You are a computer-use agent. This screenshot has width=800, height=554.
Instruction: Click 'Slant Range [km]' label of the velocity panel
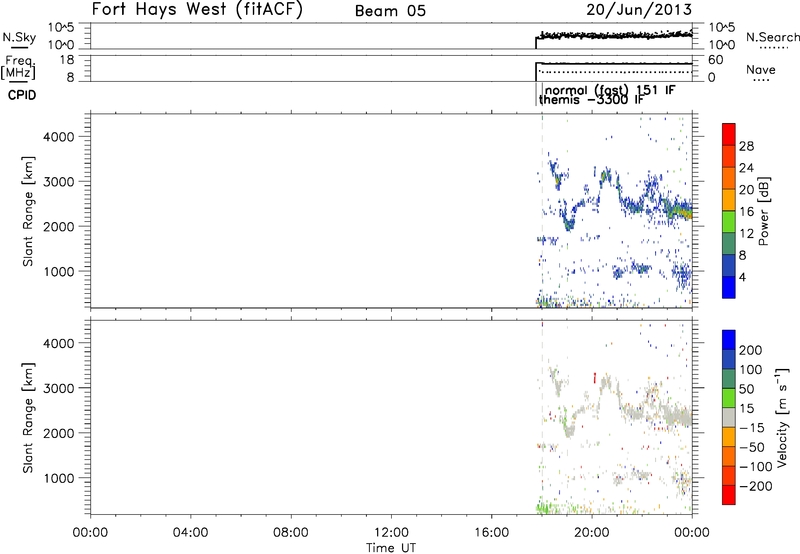tap(29, 418)
